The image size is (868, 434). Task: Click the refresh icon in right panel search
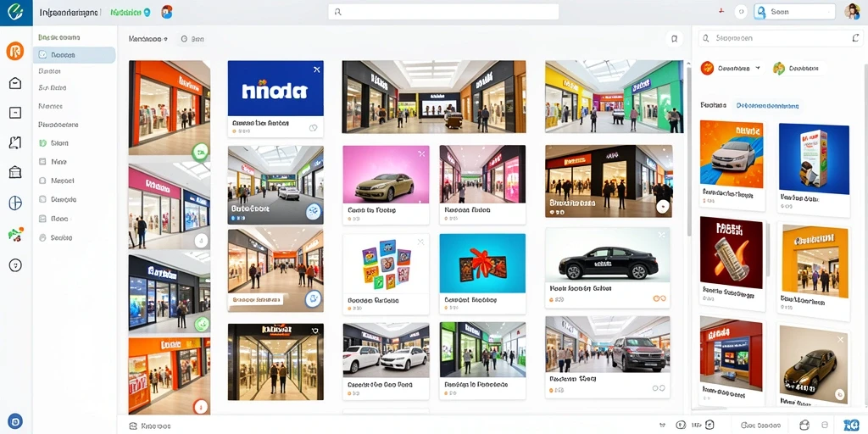click(x=855, y=38)
